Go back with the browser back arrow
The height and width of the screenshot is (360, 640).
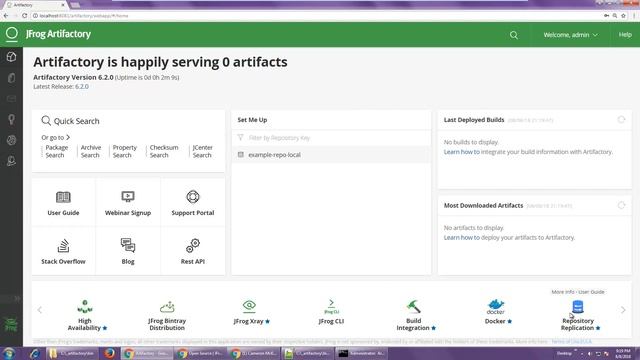(6, 16)
